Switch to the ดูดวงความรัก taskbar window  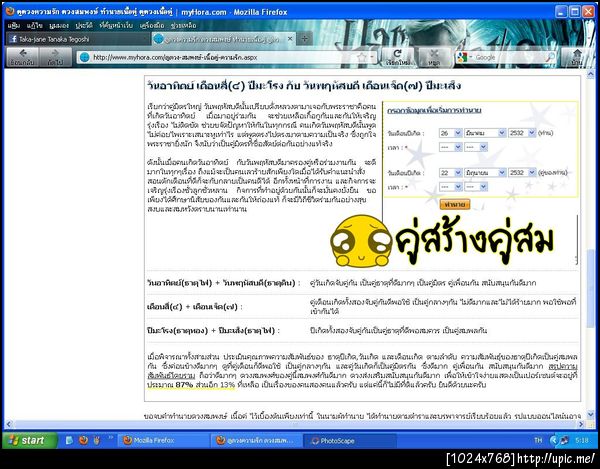pos(256,440)
